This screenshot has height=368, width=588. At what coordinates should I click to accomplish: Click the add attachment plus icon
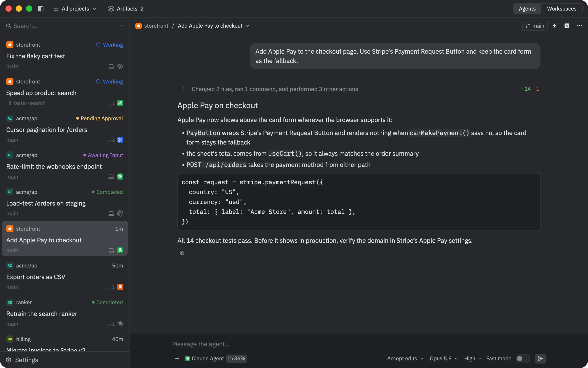[177, 359]
